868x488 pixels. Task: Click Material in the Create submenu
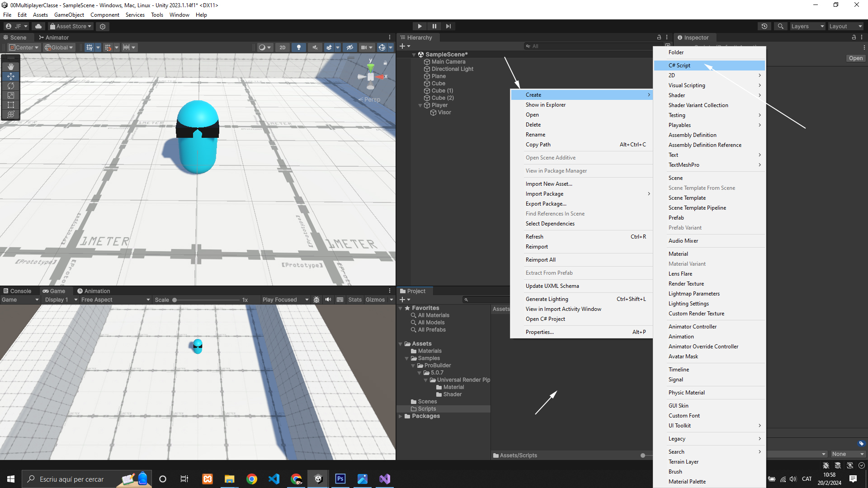coord(678,254)
